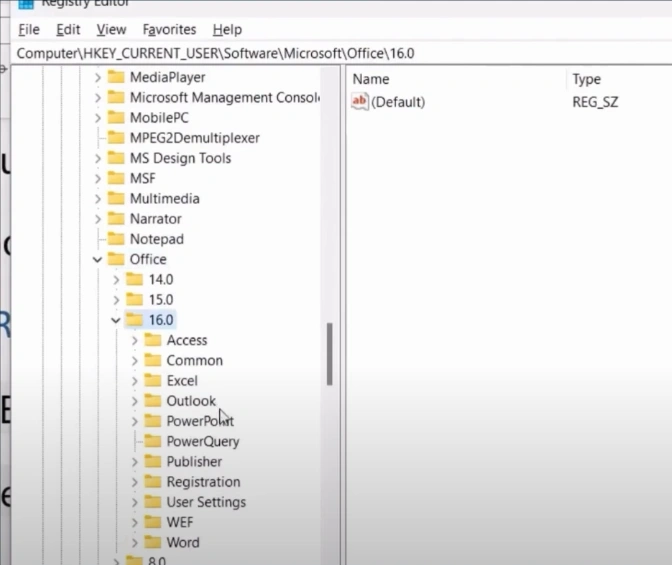Expand the WEF key
This screenshot has width=672, height=565.
point(135,523)
